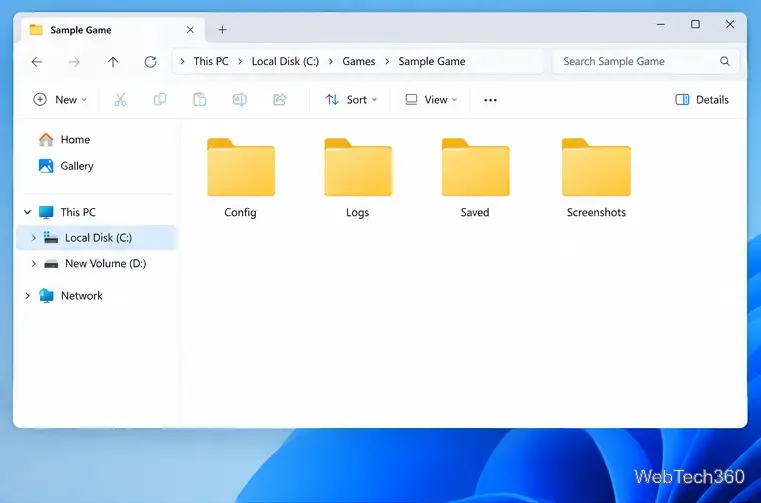Open the Config folder
This screenshot has height=503, width=761.
(241, 178)
